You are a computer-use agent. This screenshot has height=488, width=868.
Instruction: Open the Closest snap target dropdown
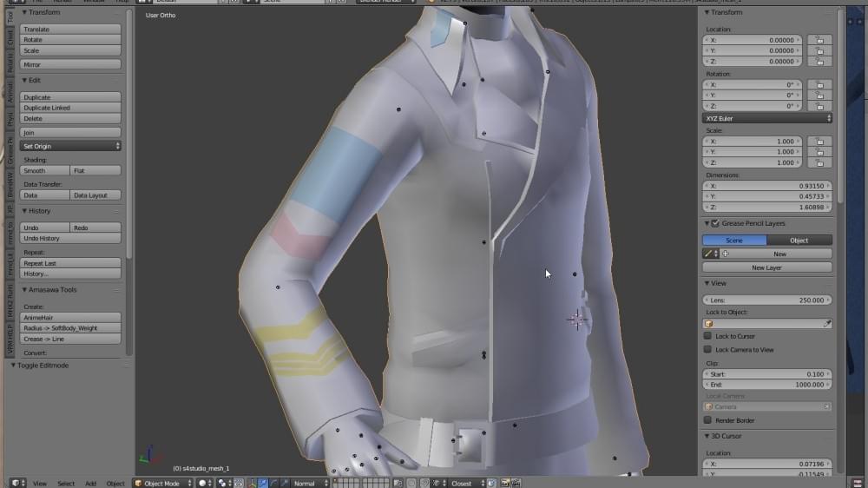(x=467, y=483)
